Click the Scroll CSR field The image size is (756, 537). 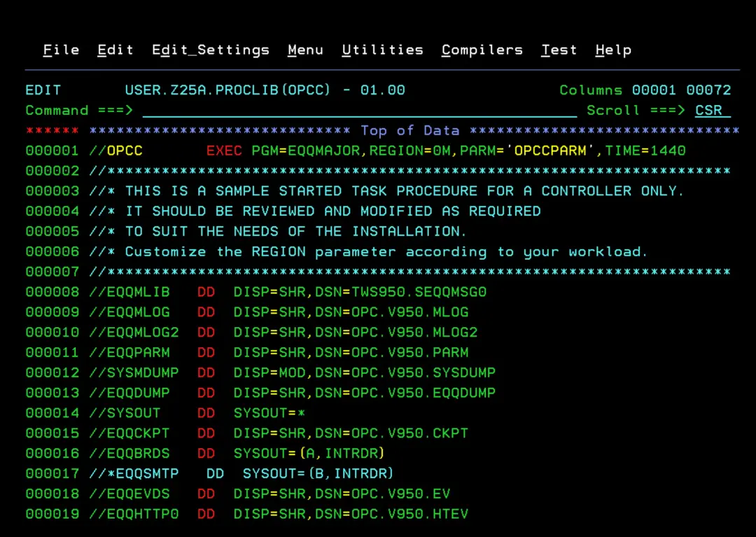click(713, 111)
